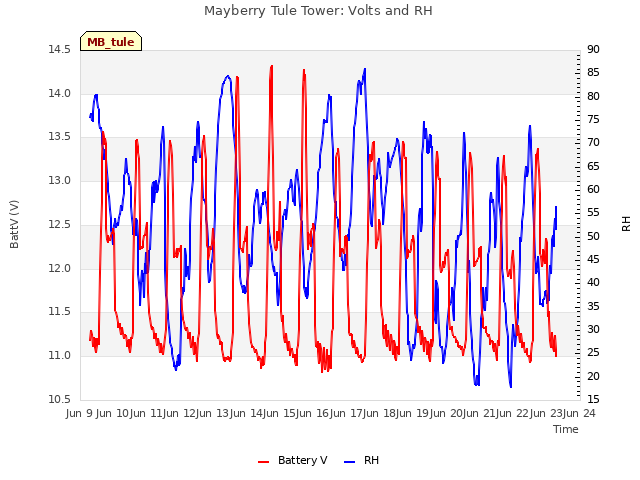Click the Jun 18 date label

pos(380,413)
